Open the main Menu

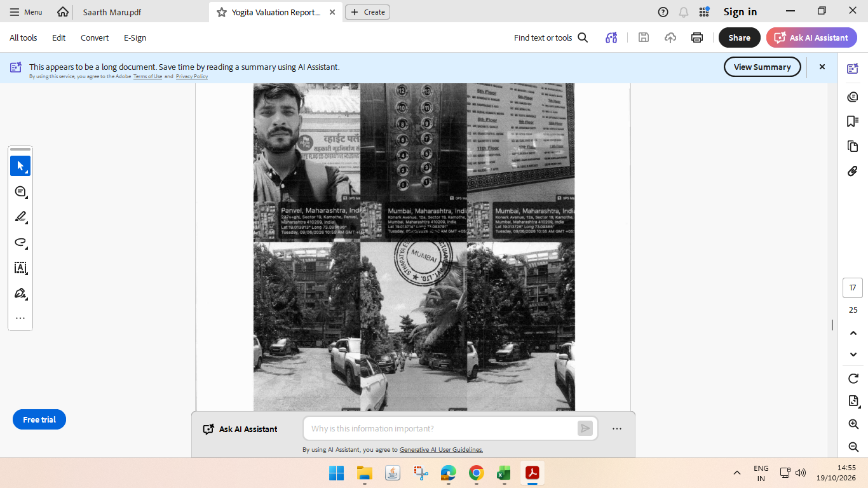click(x=26, y=12)
